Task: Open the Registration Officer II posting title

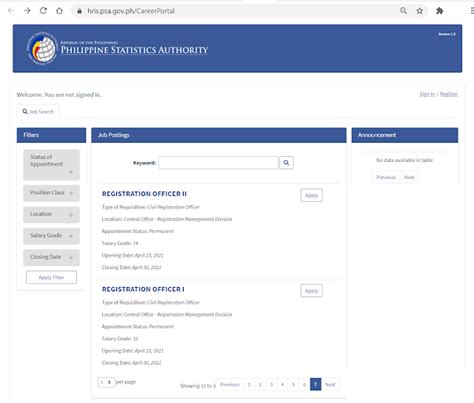Action: (x=144, y=194)
